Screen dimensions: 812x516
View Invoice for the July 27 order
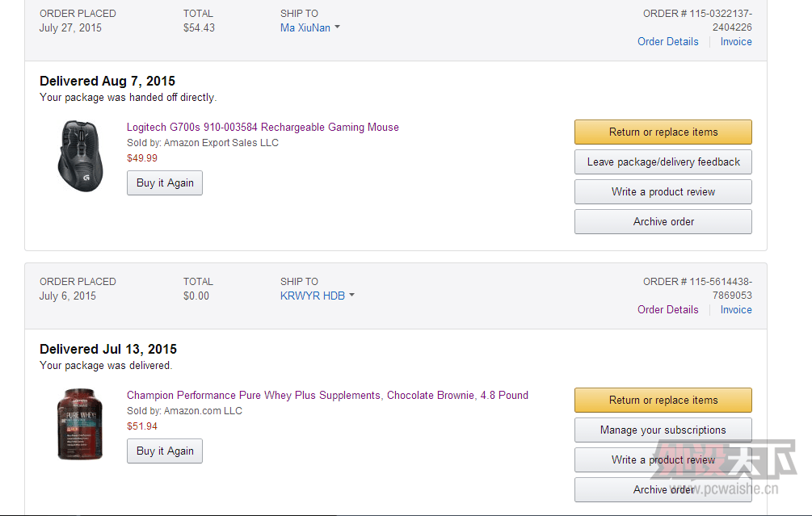click(x=735, y=41)
